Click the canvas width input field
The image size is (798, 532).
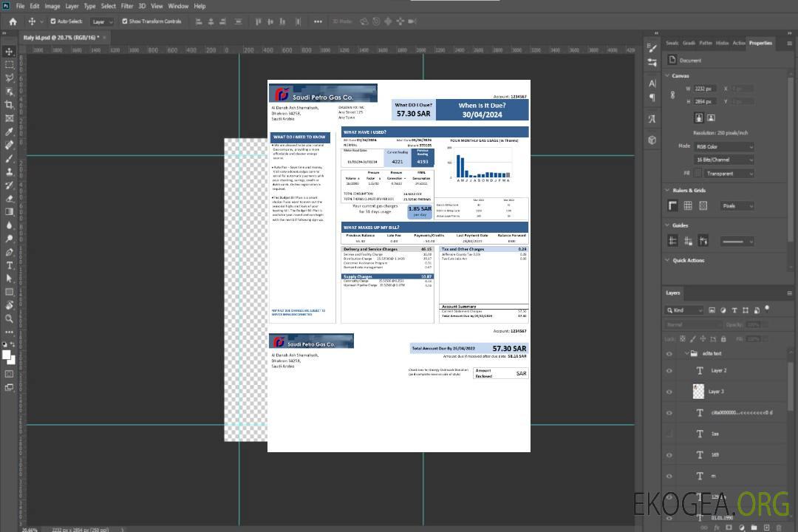click(705, 89)
